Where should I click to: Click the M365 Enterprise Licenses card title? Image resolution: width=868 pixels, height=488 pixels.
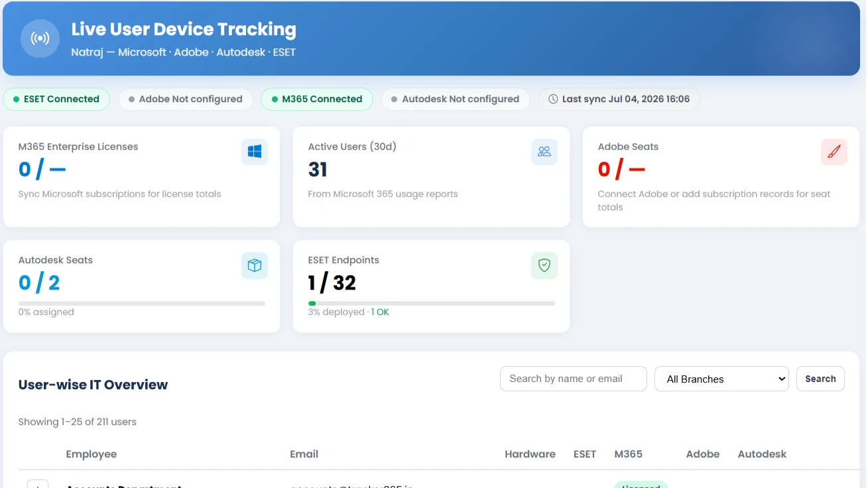pos(78,147)
